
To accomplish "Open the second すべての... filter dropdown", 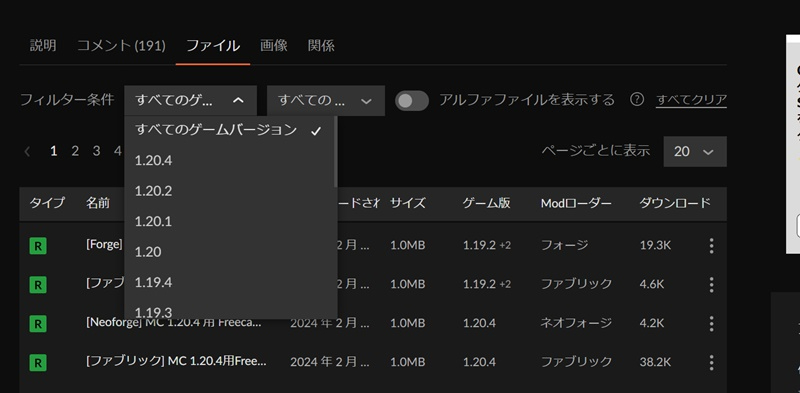I will point(326,101).
